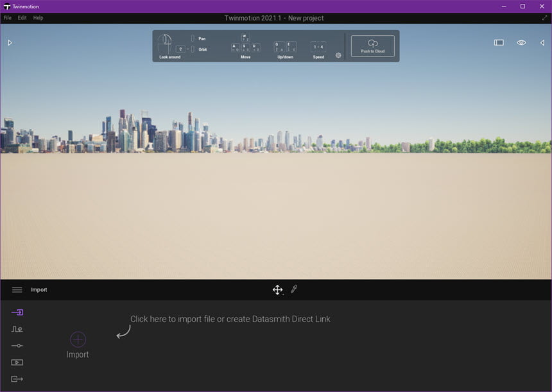
Task: Select the material picker eyedropper tool
Action: point(294,289)
